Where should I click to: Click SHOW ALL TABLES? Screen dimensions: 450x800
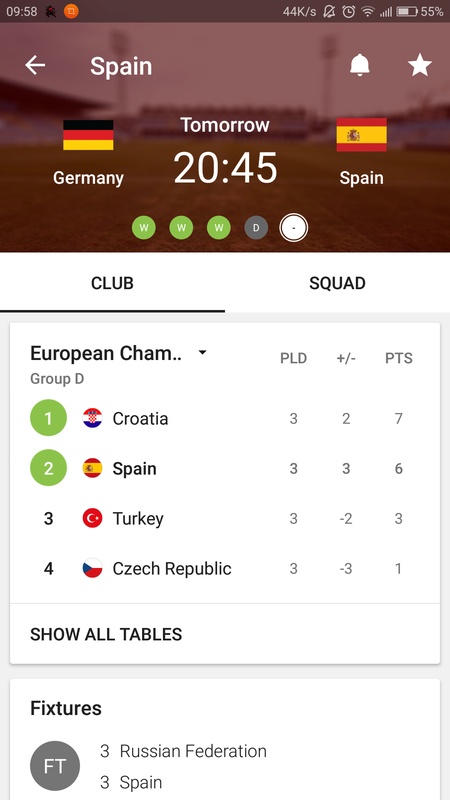pos(106,634)
